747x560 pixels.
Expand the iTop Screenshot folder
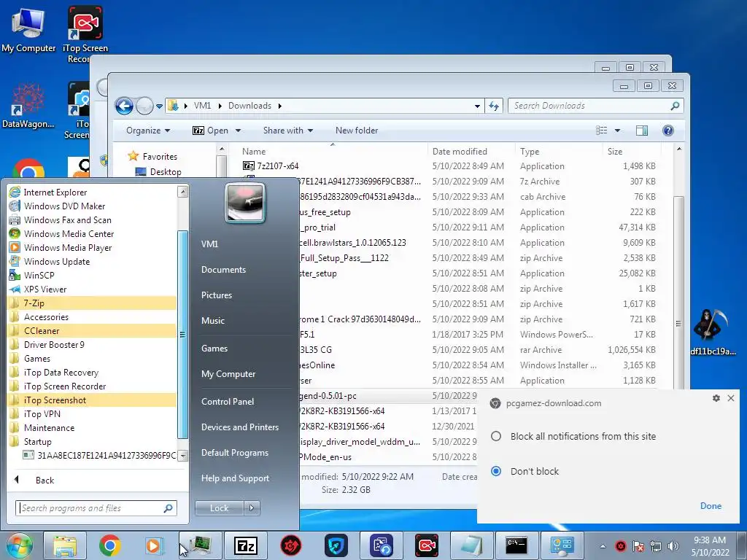tap(93, 400)
